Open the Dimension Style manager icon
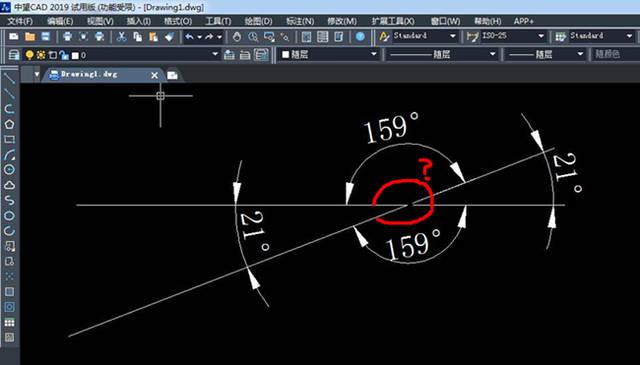This screenshot has width=640, height=365. pyautogui.click(x=472, y=37)
